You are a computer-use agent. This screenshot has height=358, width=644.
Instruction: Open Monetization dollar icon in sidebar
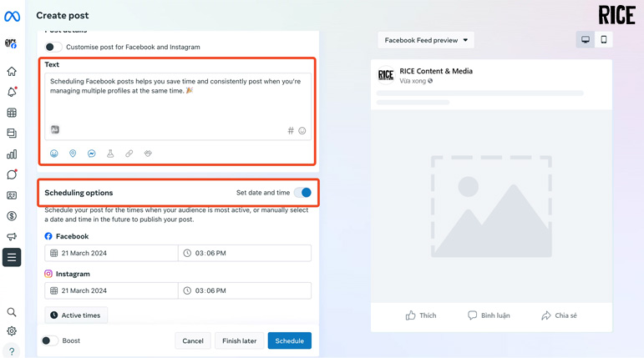[12, 216]
